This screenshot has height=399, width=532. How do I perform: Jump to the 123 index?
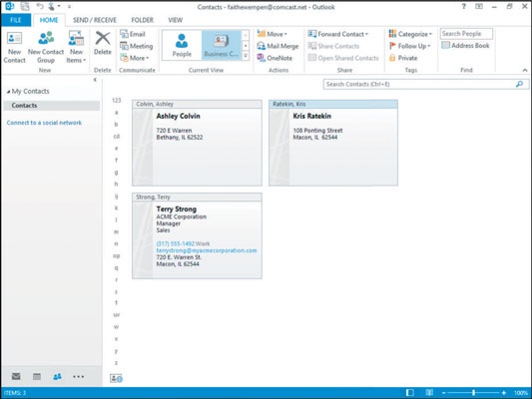coord(117,101)
